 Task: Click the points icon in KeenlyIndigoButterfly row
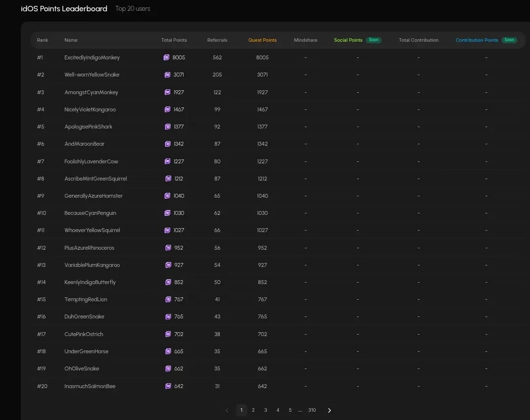tap(168, 282)
